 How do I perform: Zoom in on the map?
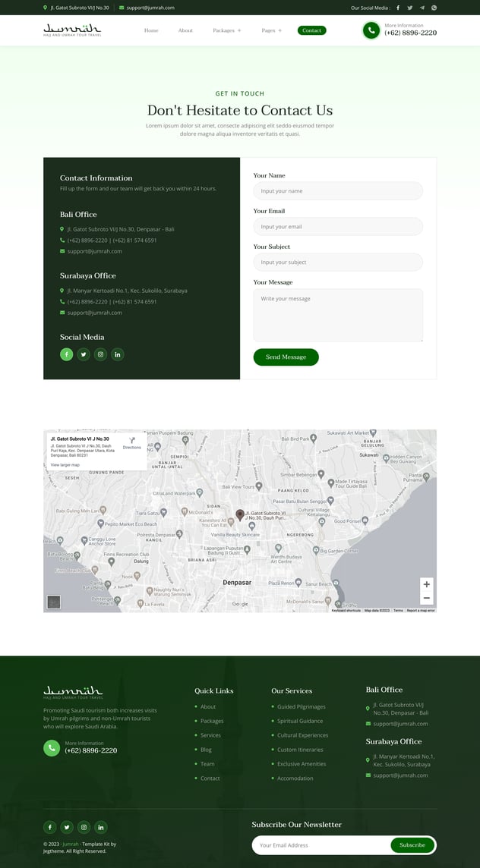pos(427,584)
